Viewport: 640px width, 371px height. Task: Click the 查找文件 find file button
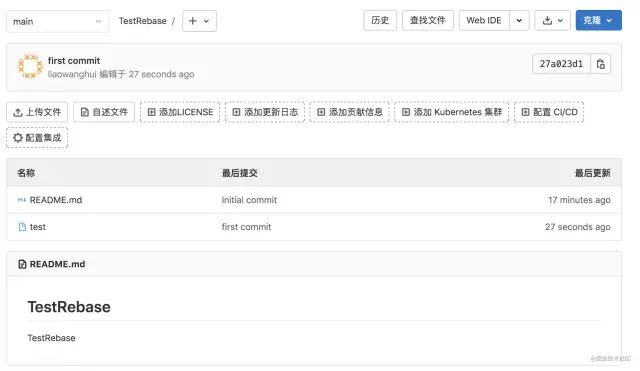click(427, 20)
